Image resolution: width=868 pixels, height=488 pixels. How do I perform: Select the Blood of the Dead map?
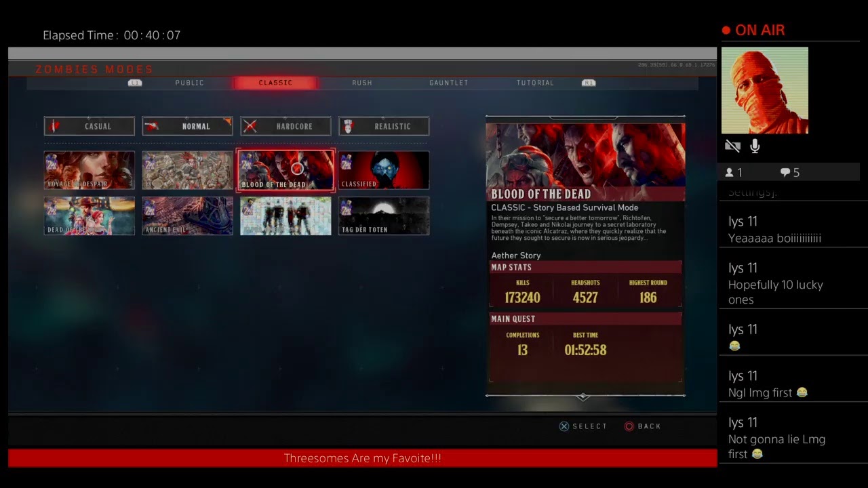[285, 170]
